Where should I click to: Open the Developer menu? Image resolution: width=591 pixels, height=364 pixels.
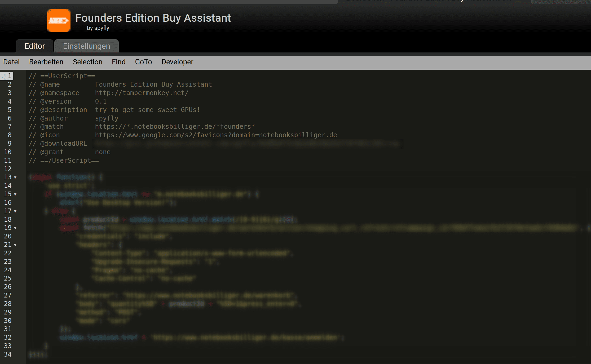point(177,62)
